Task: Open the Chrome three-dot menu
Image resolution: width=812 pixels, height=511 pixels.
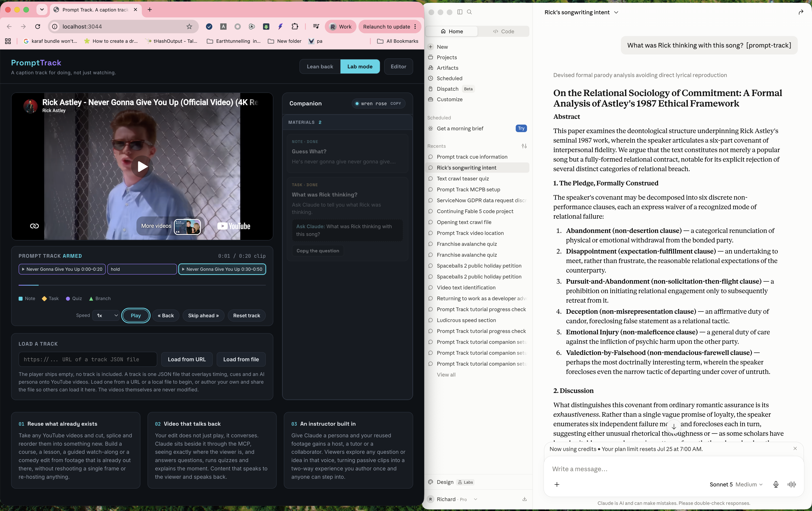Action: (x=415, y=27)
